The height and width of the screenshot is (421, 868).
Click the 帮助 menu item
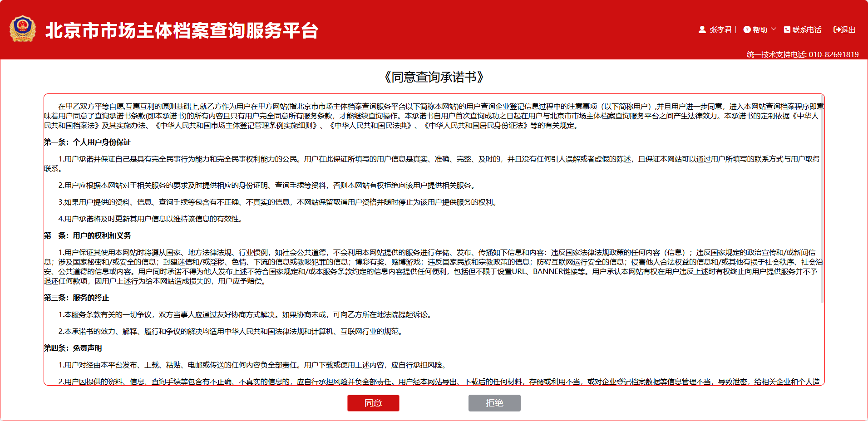pos(761,29)
